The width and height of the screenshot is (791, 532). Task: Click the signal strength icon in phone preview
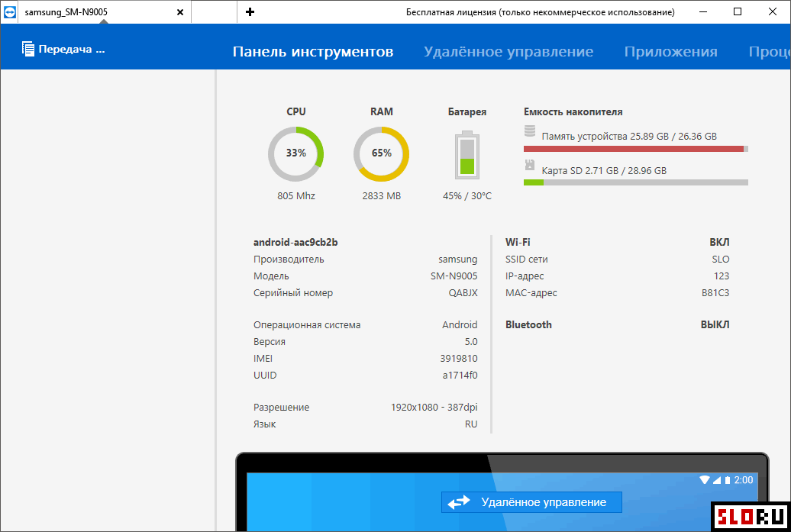[x=716, y=479]
